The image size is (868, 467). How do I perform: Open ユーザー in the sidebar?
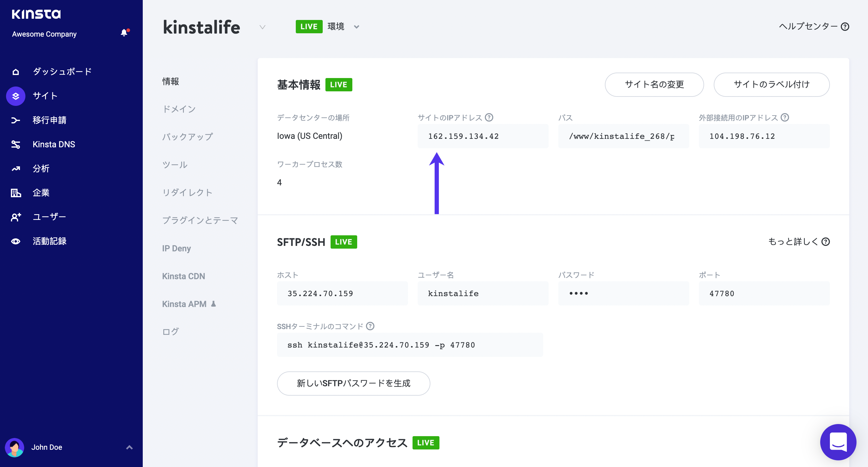[x=49, y=217]
